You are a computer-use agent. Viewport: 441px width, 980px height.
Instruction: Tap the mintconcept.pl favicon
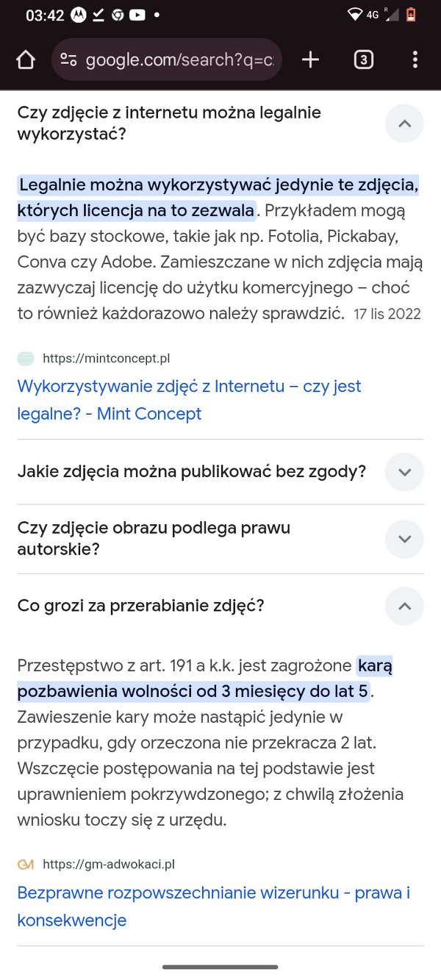click(26, 359)
